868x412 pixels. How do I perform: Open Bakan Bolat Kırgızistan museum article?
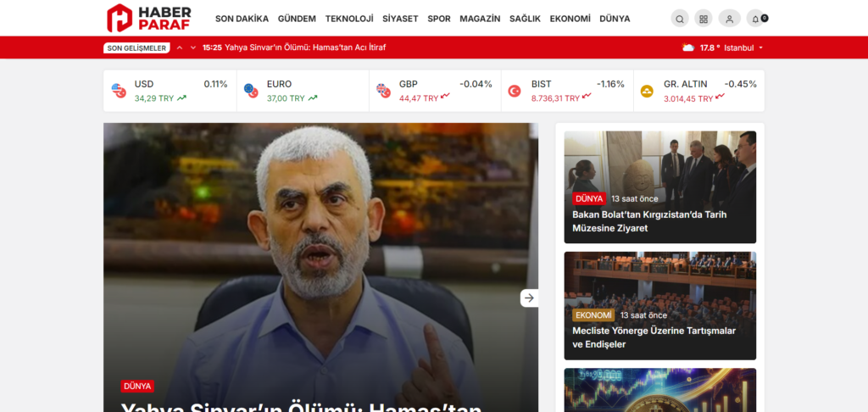click(649, 221)
